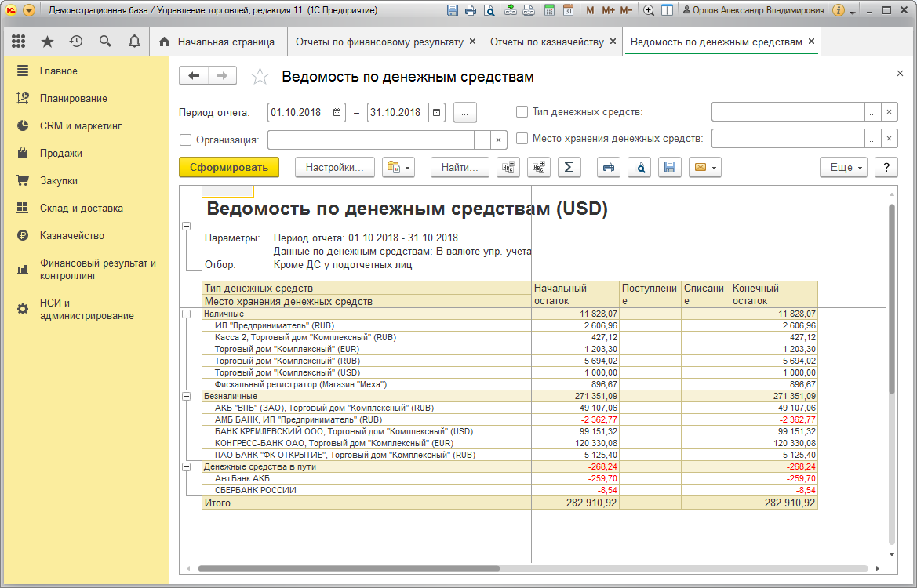Save the report with the toolbar diskette

[670, 168]
